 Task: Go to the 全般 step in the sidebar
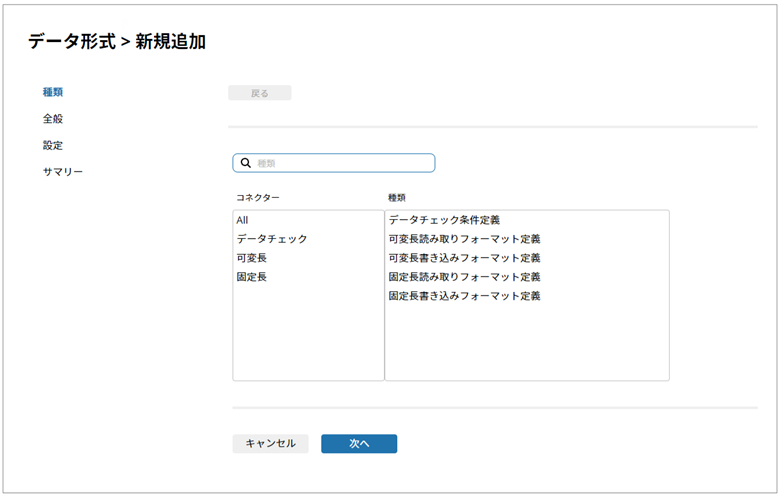click(53, 119)
